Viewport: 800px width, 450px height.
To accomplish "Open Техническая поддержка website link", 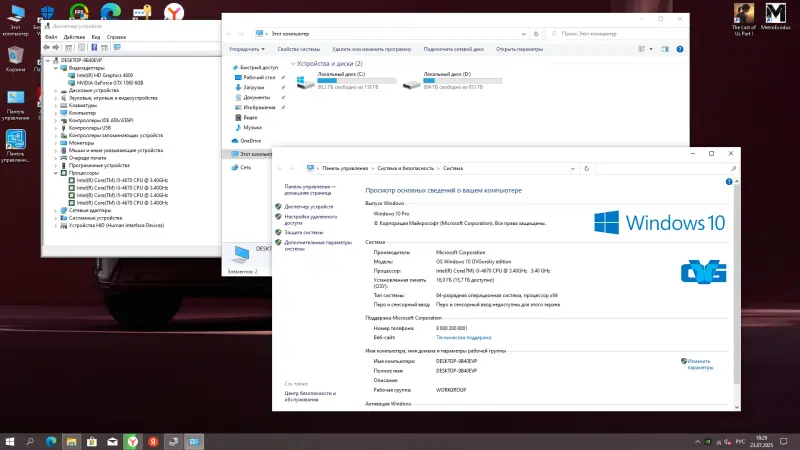I will (x=463, y=337).
